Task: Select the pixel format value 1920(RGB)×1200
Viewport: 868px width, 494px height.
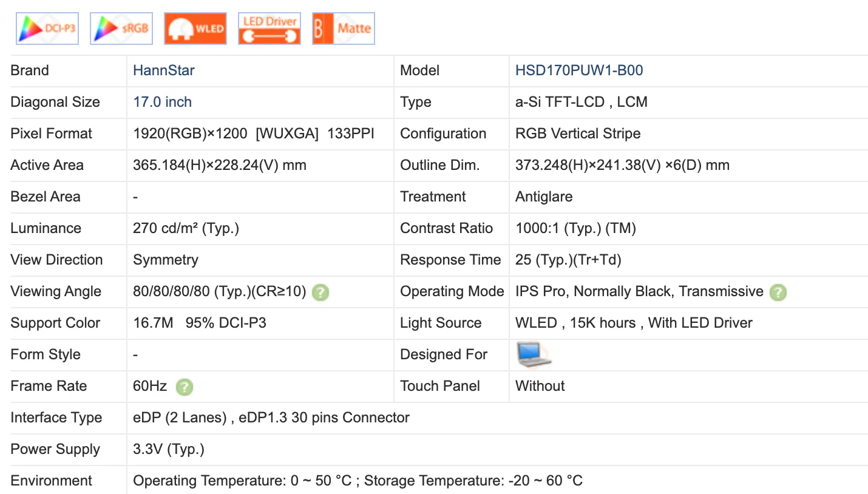Action: click(189, 134)
